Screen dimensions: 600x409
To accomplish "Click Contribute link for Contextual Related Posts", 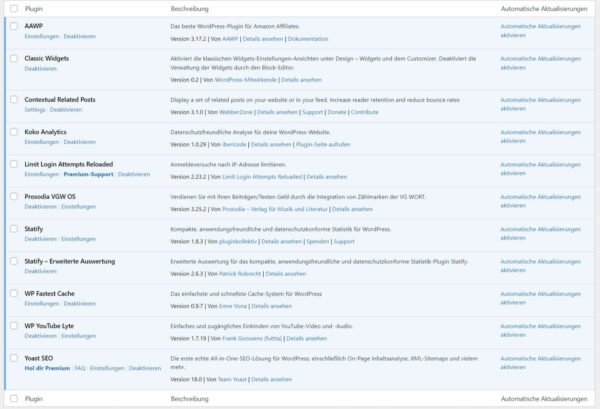I will point(364,112).
